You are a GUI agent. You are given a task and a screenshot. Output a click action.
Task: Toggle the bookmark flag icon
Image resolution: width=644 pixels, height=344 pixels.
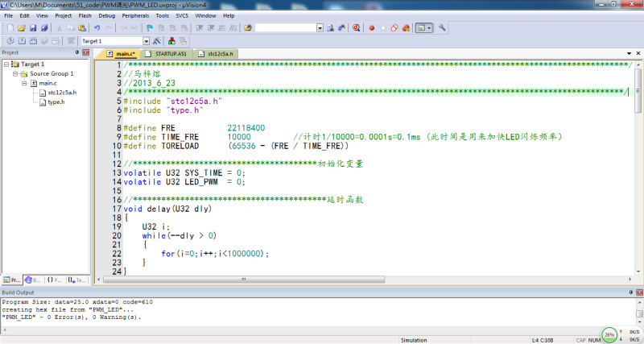(150, 27)
